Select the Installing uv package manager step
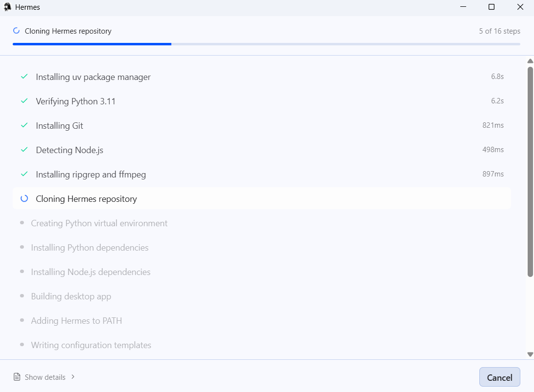534x392 pixels. [x=262, y=77]
